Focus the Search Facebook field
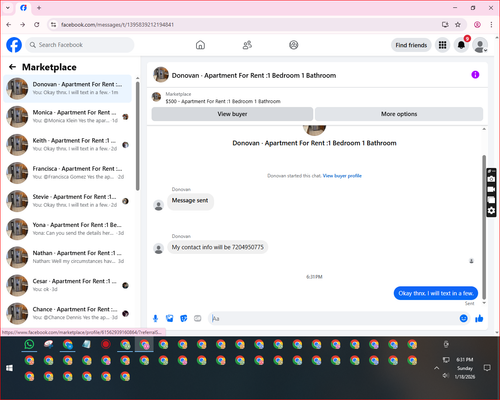This screenshot has height=400, width=500. [x=80, y=45]
